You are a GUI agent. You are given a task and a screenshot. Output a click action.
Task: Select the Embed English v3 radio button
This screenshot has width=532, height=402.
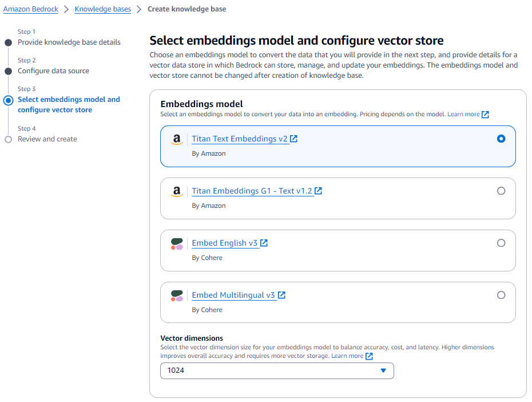[501, 243]
